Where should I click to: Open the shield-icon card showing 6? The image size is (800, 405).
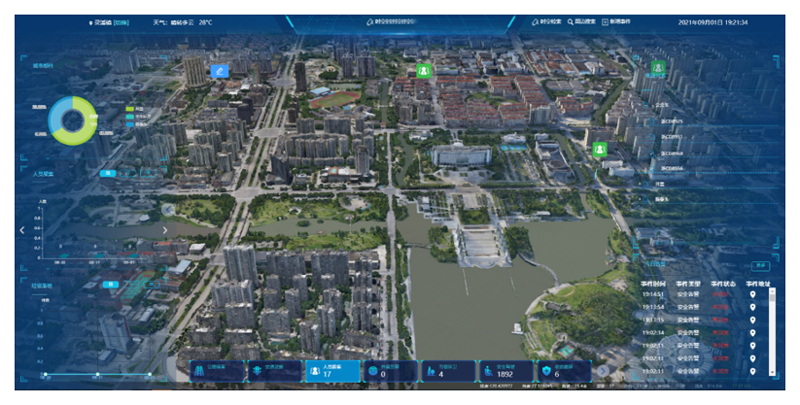click(x=564, y=371)
